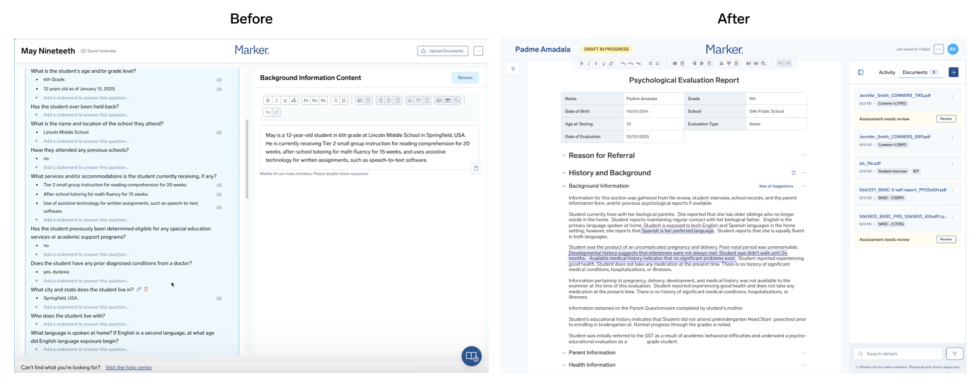Screen dimensions: 980x387
Task: Toggle the sidebar panel icon left of Activity
Action: pyautogui.click(x=860, y=72)
